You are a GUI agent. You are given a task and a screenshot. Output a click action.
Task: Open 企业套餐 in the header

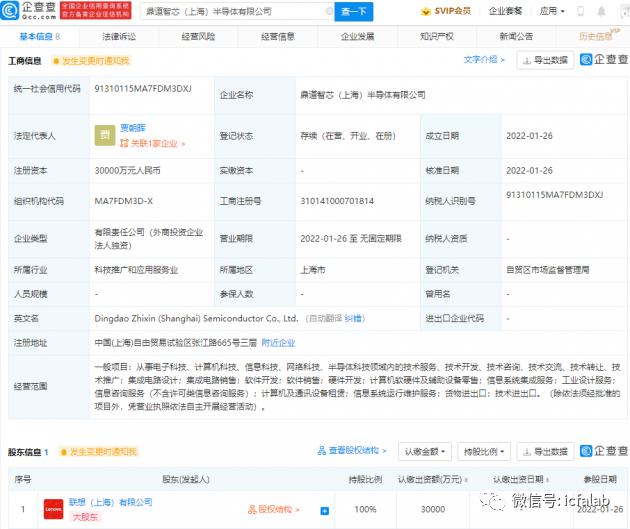click(505, 11)
